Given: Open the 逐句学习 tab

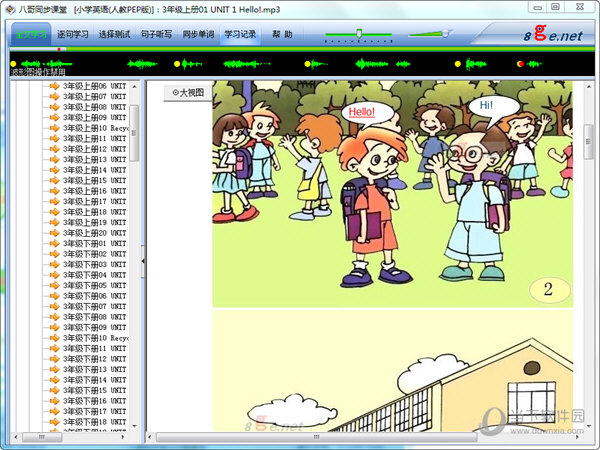Looking at the screenshot, I should (x=73, y=34).
